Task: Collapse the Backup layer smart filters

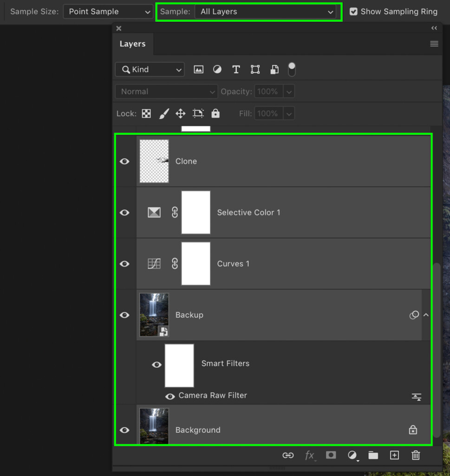Action: pyautogui.click(x=426, y=315)
